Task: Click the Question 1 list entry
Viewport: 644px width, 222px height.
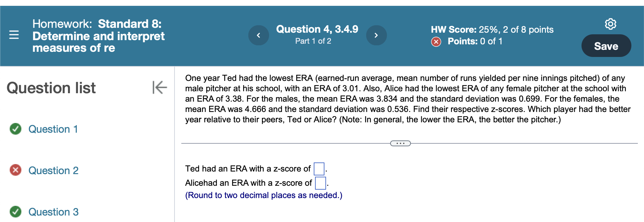Action: tap(54, 129)
